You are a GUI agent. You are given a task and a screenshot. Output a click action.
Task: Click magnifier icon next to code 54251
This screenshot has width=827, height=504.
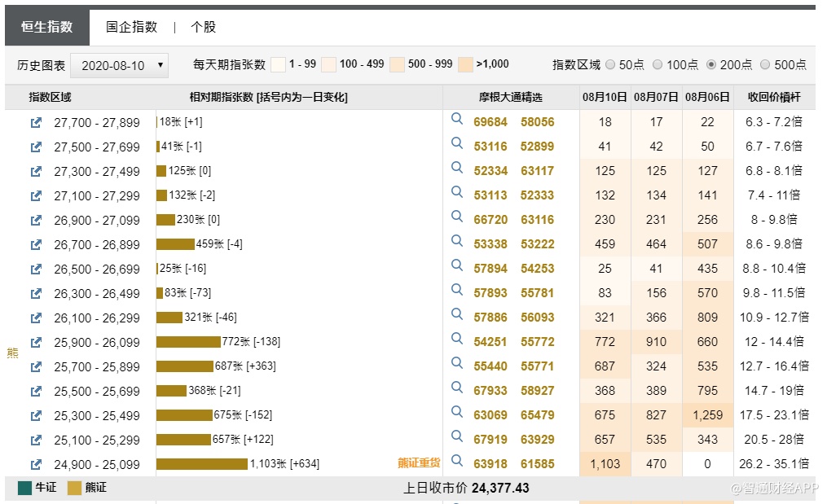457,340
